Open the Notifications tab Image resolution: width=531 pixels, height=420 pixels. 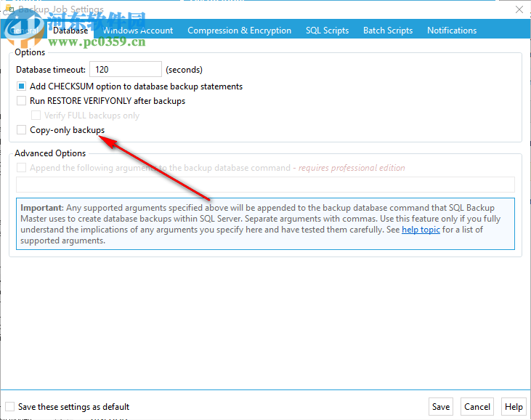452,31
